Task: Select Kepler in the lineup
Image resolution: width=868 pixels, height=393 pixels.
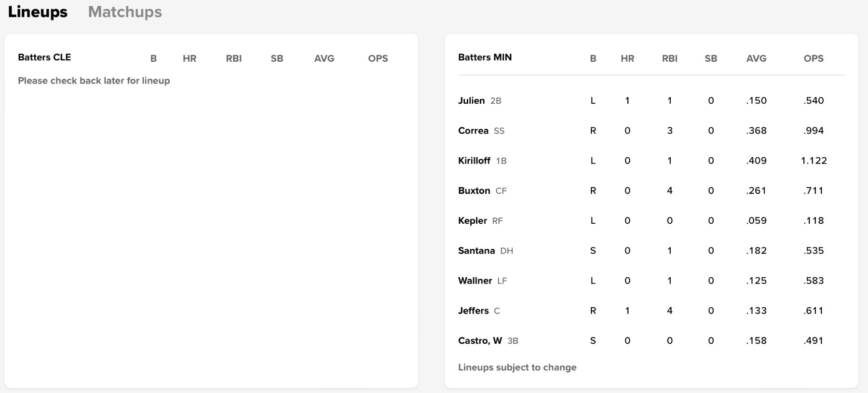Action: pyautogui.click(x=473, y=220)
